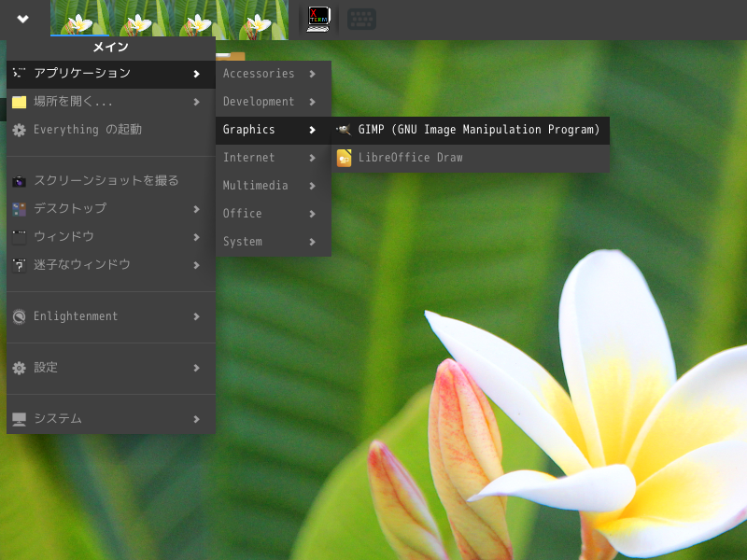Open the Multimedia category

(274, 186)
